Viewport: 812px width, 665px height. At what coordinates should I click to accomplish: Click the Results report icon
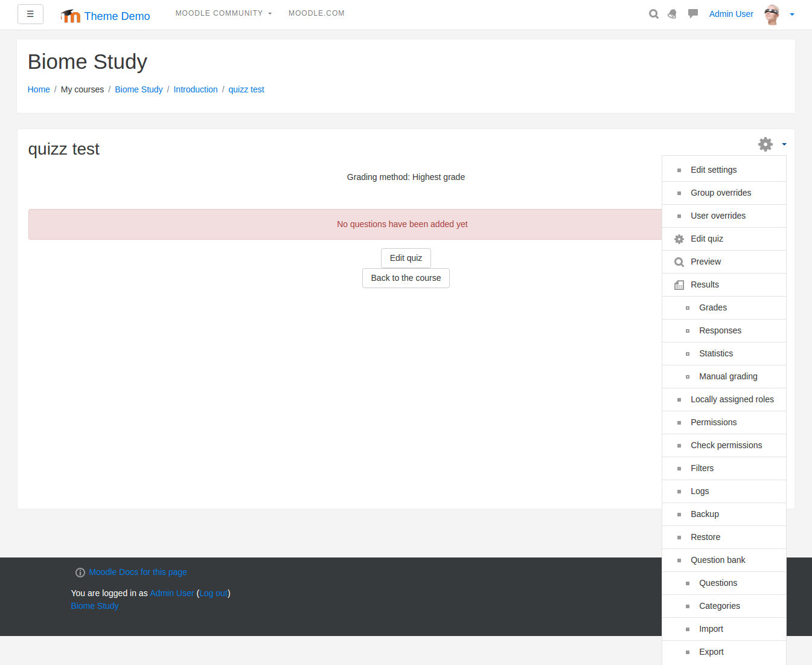[x=679, y=285]
